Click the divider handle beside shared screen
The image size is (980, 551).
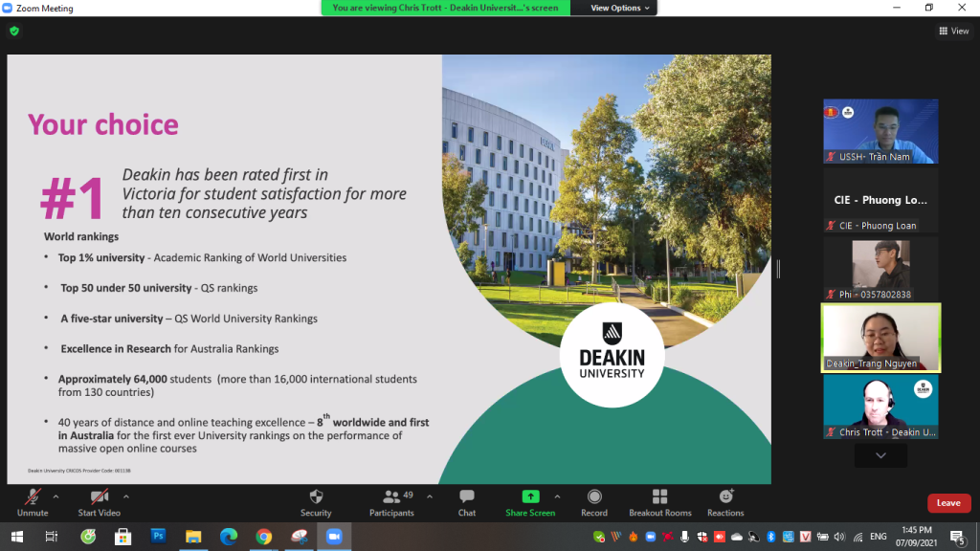pos(778,269)
